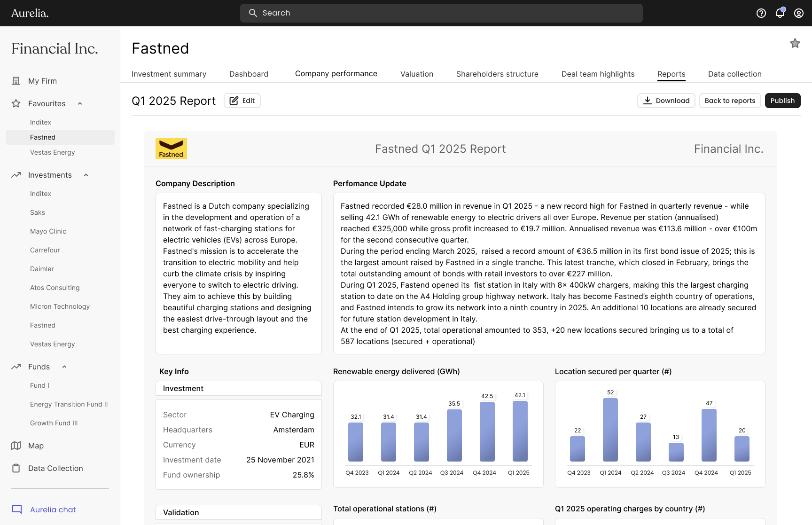The width and height of the screenshot is (812, 525).
Task: Open the Data collection tab
Action: tap(734, 74)
